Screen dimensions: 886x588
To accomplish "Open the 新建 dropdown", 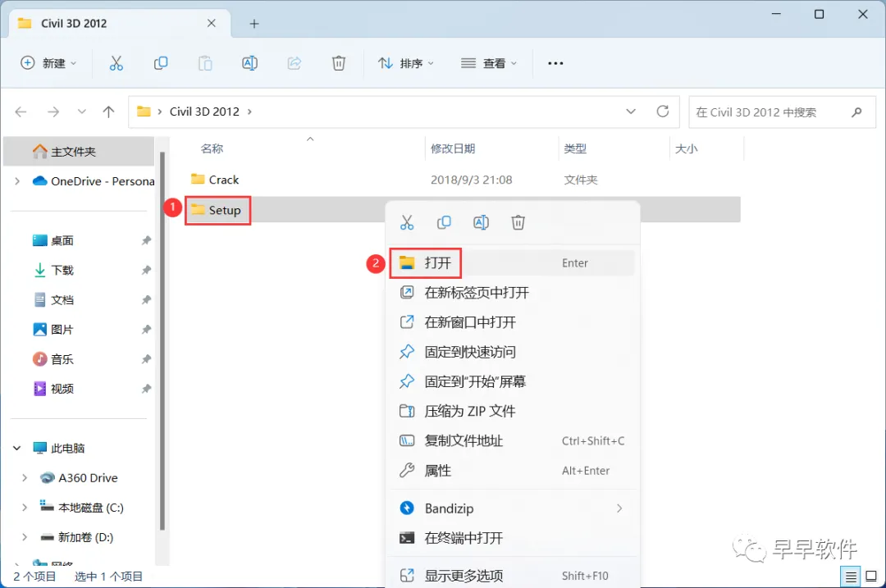I will pos(48,63).
